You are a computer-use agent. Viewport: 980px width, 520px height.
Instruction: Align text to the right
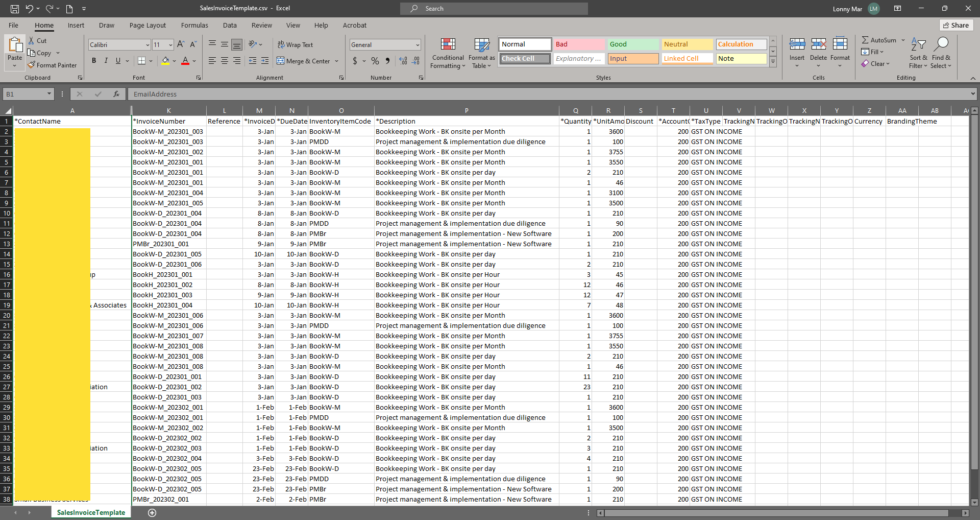(237, 61)
